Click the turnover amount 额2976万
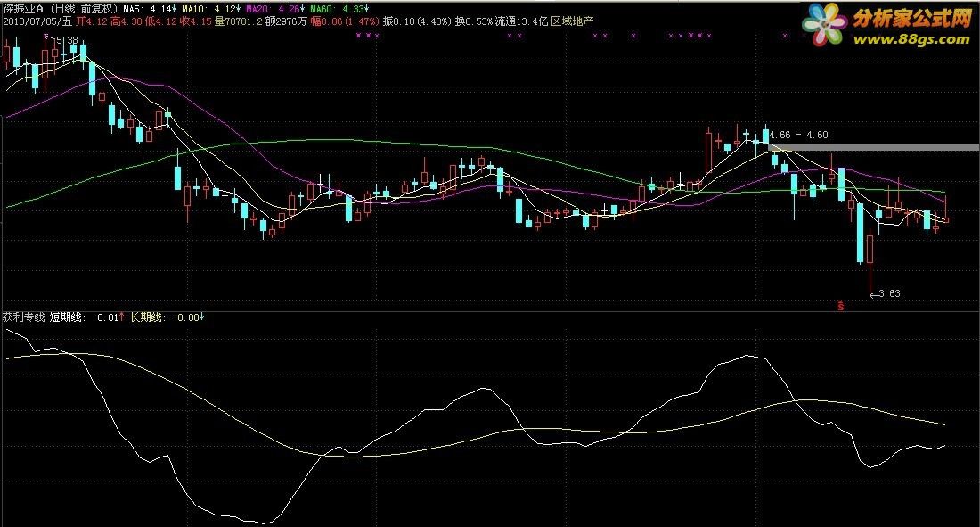Screen dimensions: 980x527 click(x=286, y=21)
